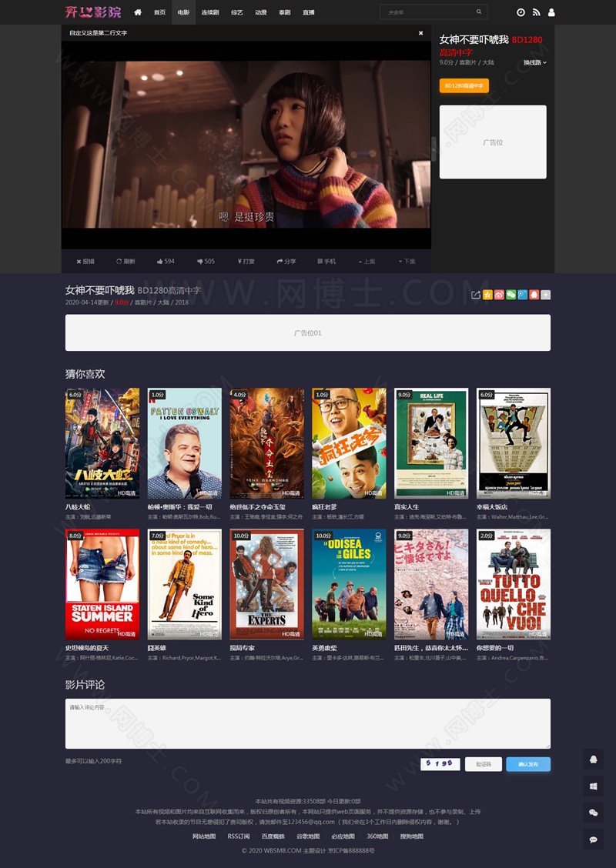The height and width of the screenshot is (868, 616).
Task: Refresh the captcha image 5198
Action: [440, 764]
